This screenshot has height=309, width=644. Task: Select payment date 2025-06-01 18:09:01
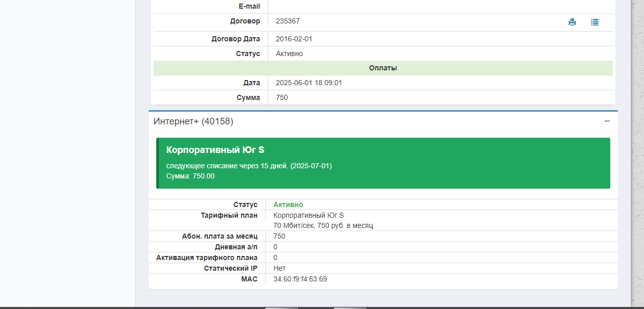(x=309, y=83)
